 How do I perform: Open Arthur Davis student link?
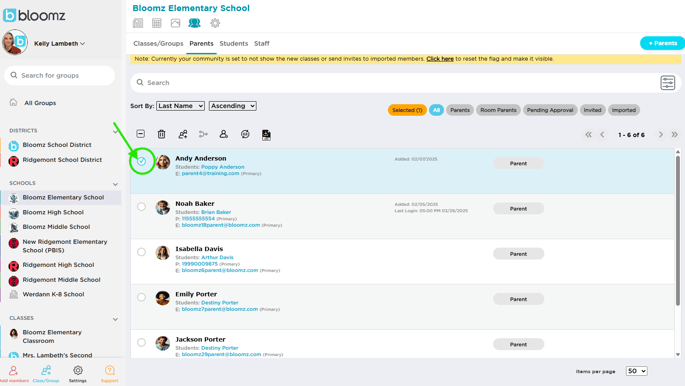217,258
